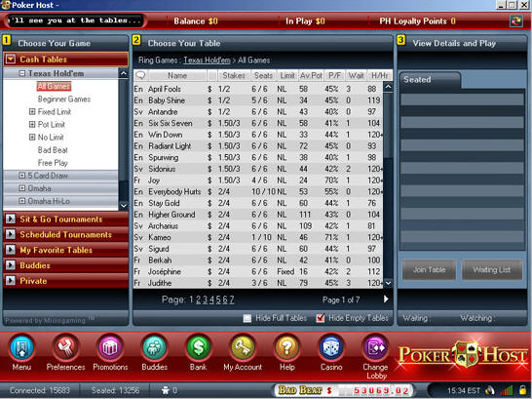The height and width of the screenshot is (399, 532).
Task: Select the Seated tab
Action: 429,80
